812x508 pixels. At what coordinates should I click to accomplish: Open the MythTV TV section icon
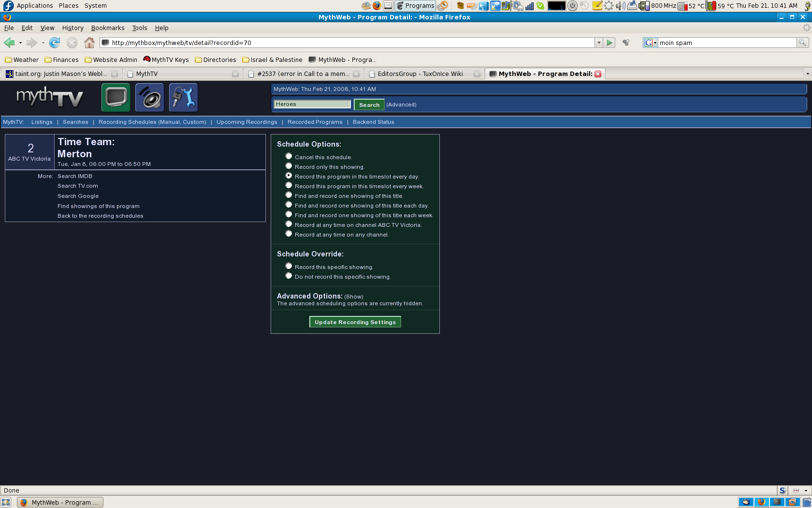116,97
